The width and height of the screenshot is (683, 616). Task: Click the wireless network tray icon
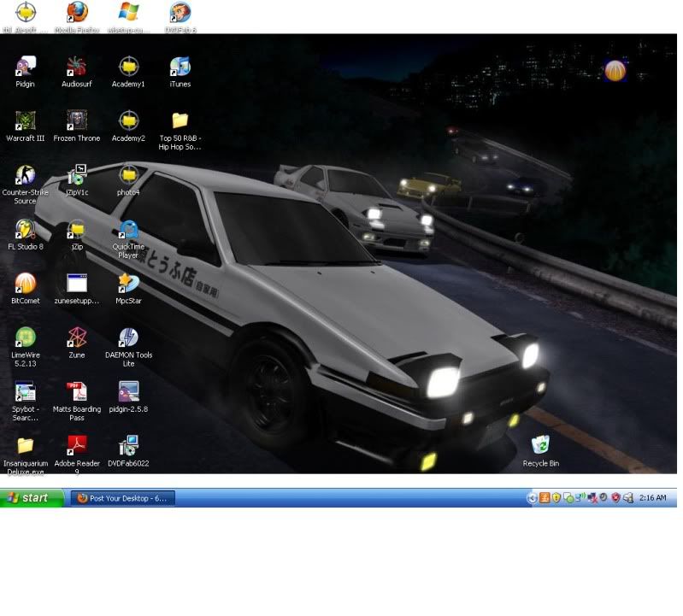[580, 497]
